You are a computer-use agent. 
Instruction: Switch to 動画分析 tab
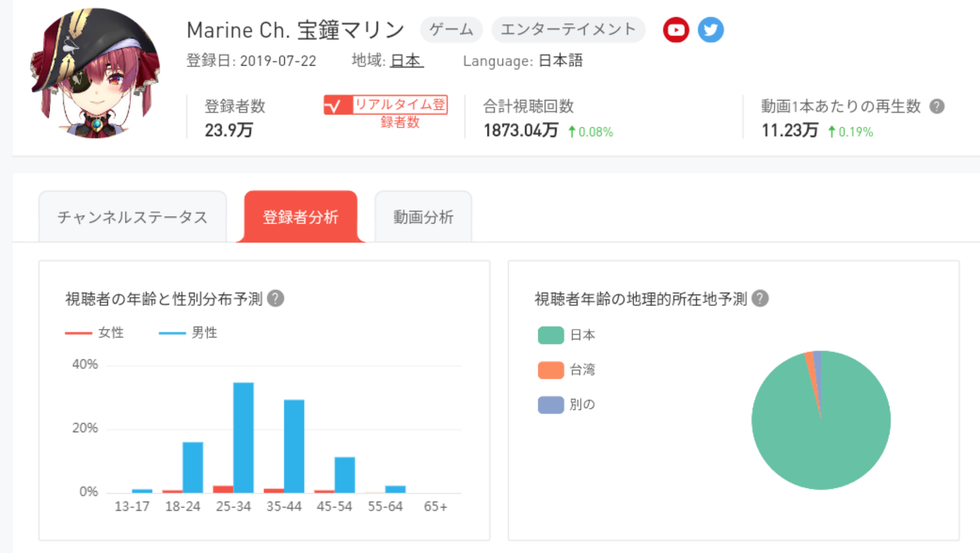(x=423, y=217)
